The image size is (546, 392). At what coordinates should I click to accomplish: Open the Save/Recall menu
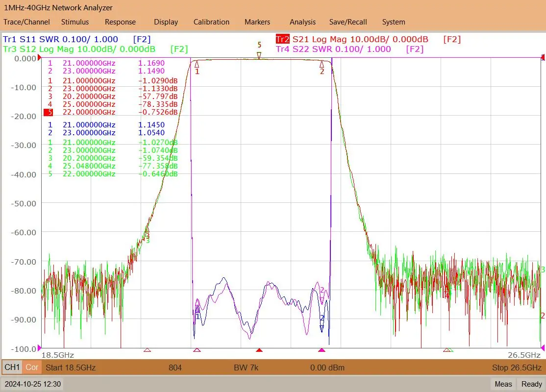(347, 22)
